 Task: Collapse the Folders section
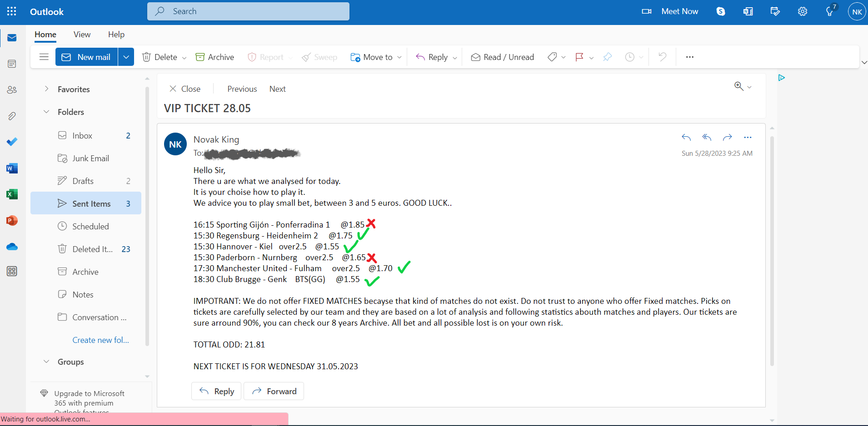[46, 112]
